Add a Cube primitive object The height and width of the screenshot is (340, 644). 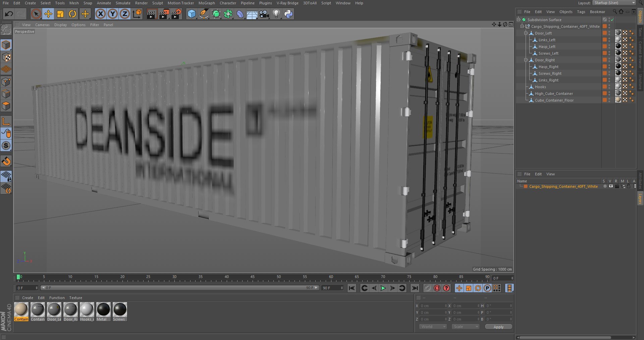coord(192,14)
